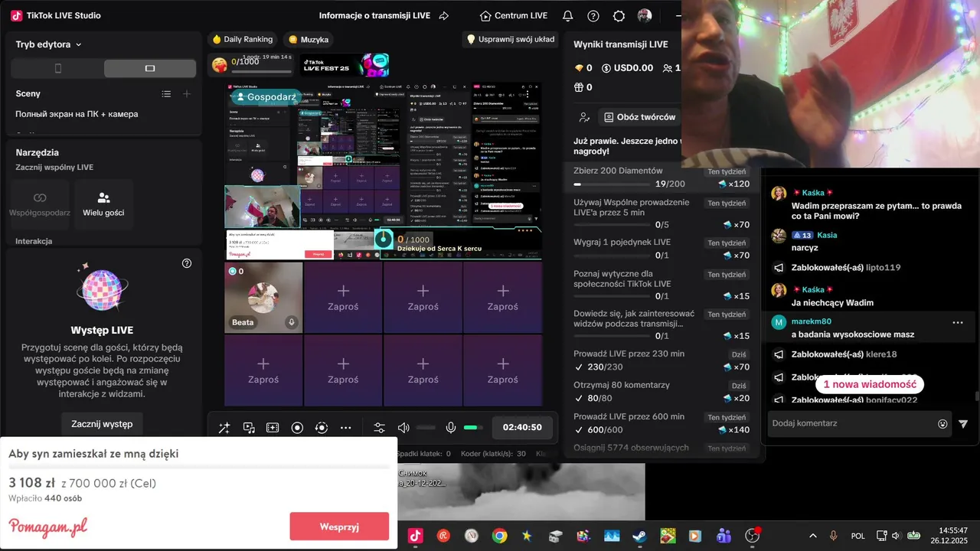Click the 02:40:50 live timer
The height and width of the screenshot is (551, 980).
(522, 428)
